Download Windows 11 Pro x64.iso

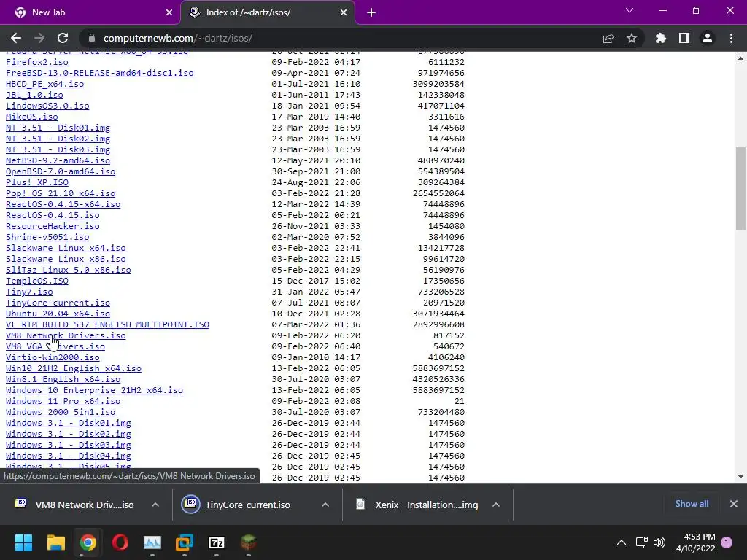(63, 402)
